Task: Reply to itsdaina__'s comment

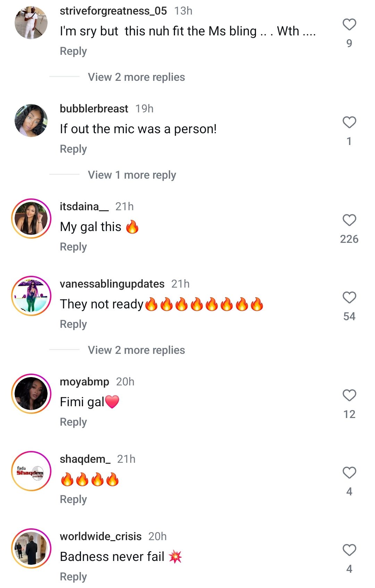Action: [73, 247]
